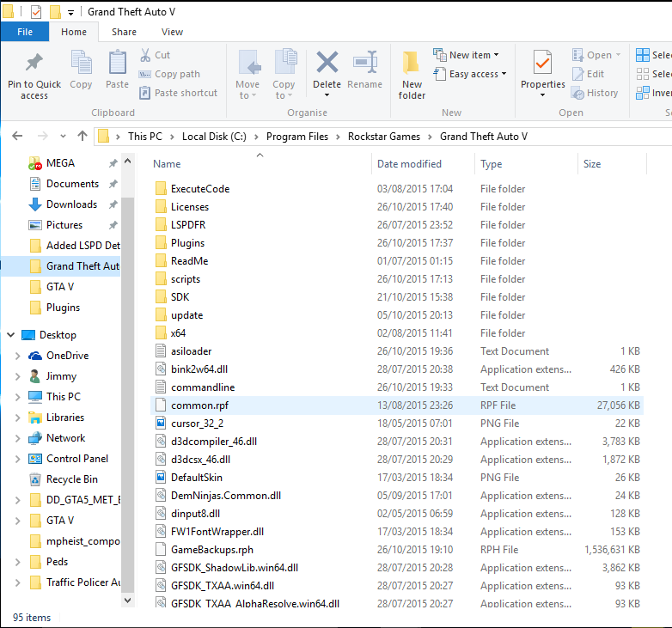Click Local Disk (C:) breadcrumb
Image resolution: width=672 pixels, height=628 pixels.
coord(214,137)
